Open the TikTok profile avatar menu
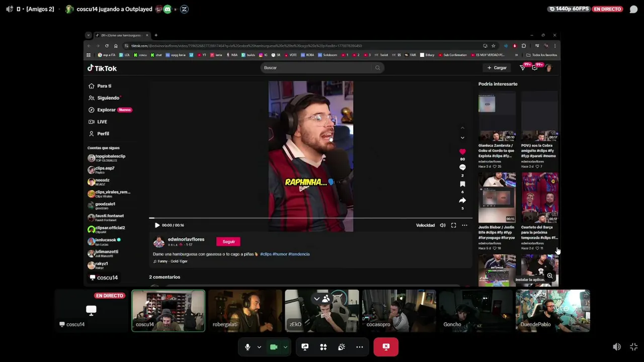 [548, 68]
